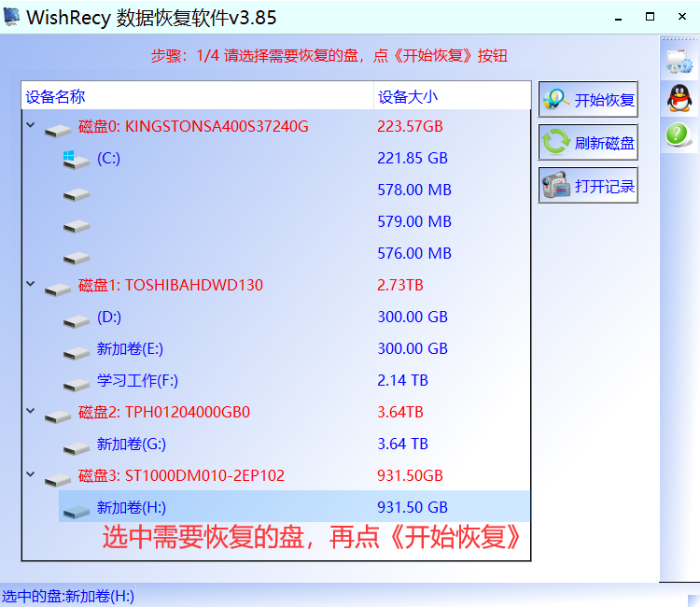Click the disk icon of 磁盘2
700x607 pixels.
coord(58,416)
